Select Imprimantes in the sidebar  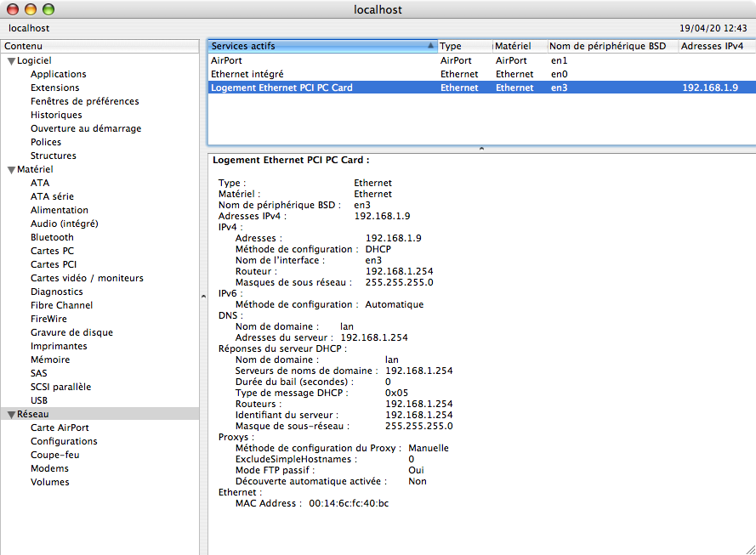(x=59, y=347)
